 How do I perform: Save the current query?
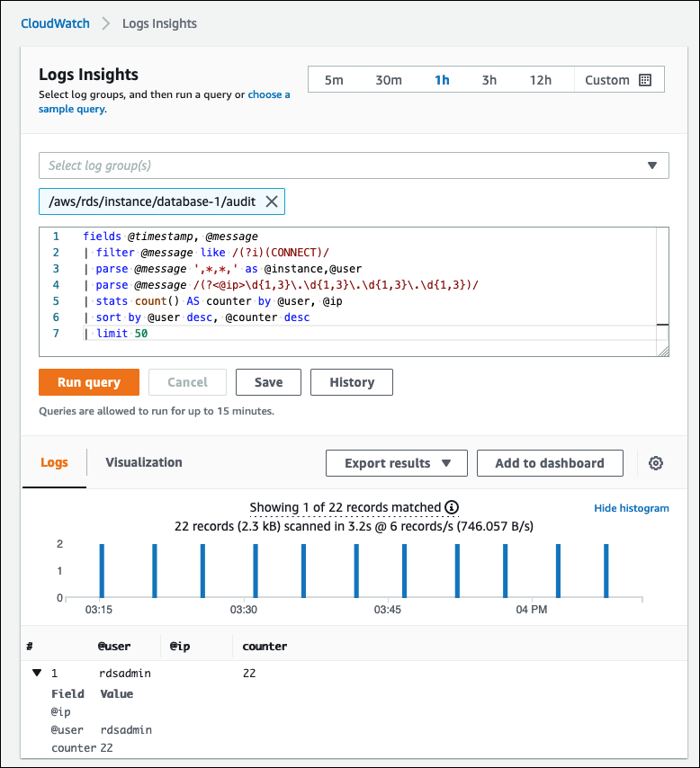pyautogui.click(x=268, y=382)
